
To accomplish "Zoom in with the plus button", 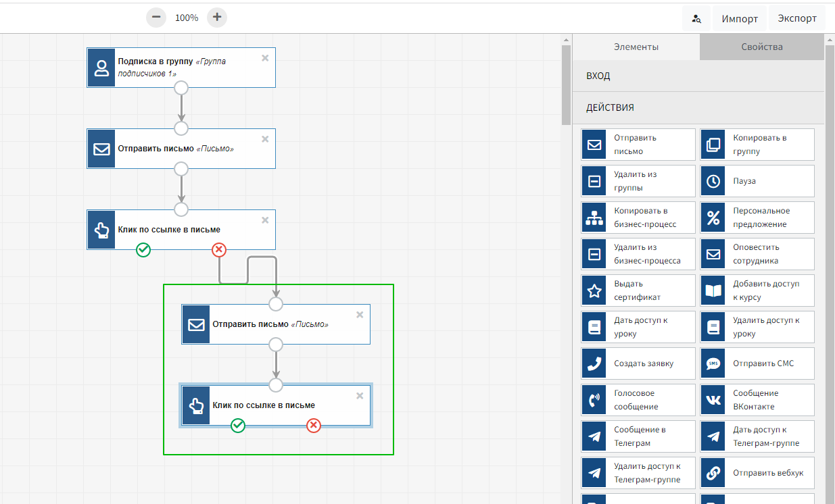I will (x=216, y=18).
